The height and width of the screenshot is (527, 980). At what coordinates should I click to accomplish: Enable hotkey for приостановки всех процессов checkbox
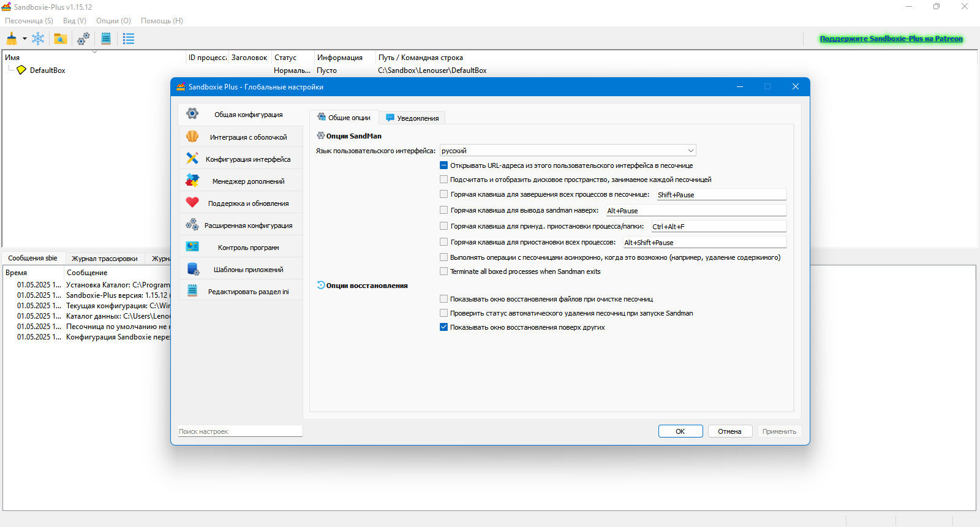(x=443, y=242)
